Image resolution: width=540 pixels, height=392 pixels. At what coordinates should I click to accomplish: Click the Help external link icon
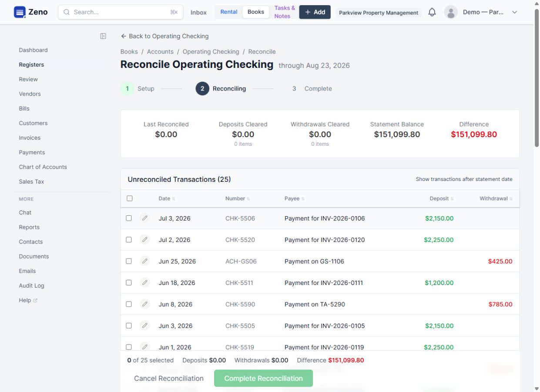pyautogui.click(x=35, y=300)
